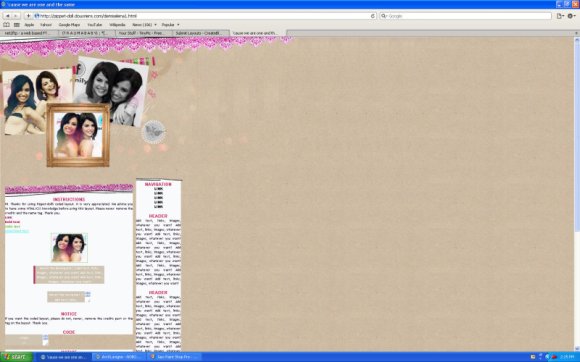
Task: Switch to the net2ftp tab
Action: point(29,33)
